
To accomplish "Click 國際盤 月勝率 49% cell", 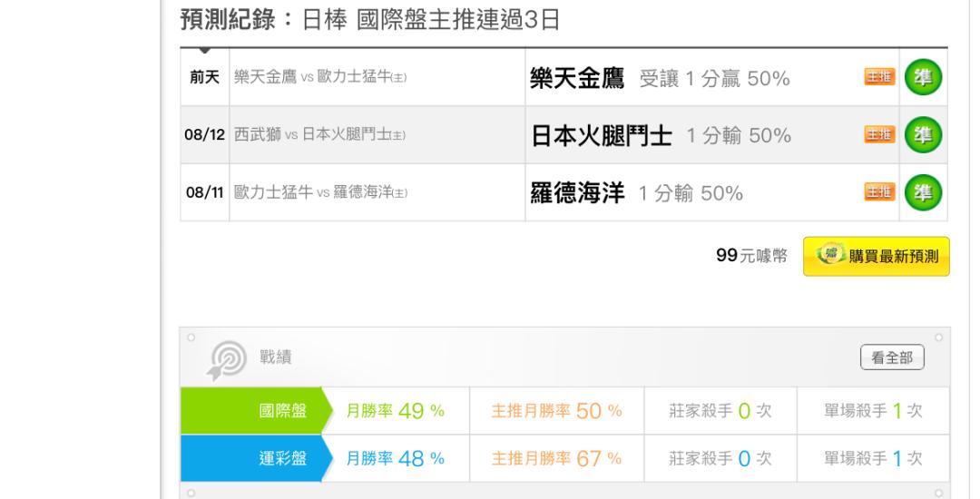I will pos(396,410).
